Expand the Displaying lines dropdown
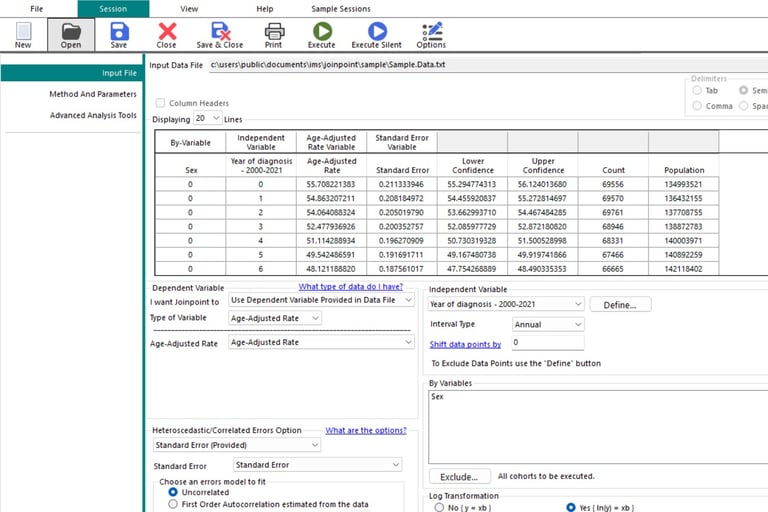This screenshot has width=768, height=512. coord(208,119)
